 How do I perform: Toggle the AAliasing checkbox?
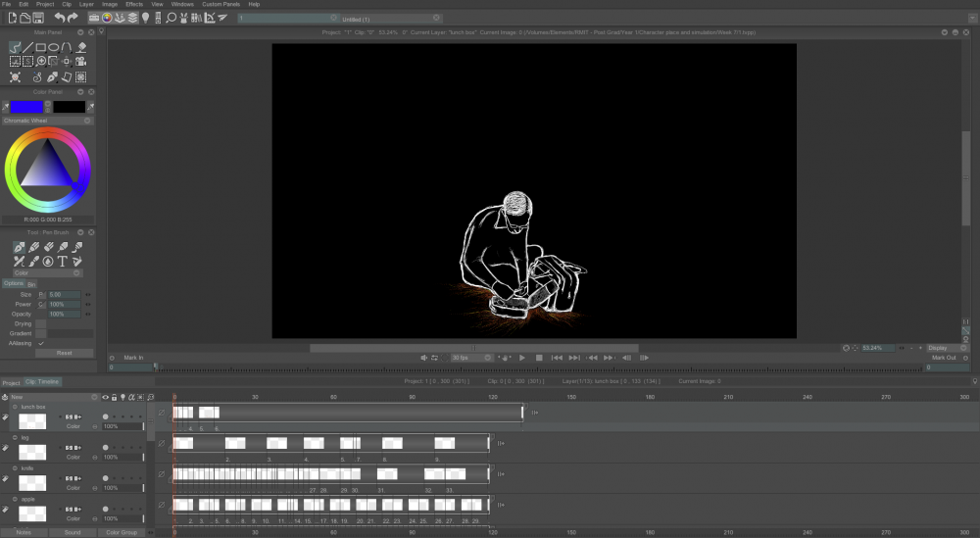coord(41,343)
